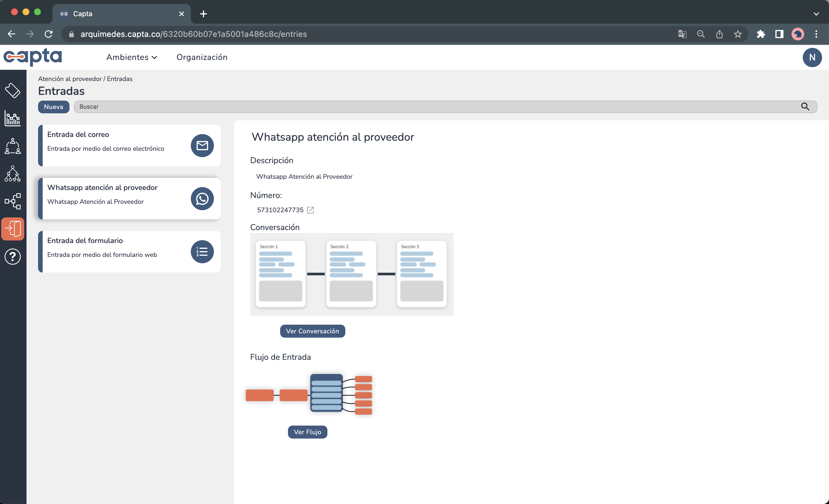Viewport: 829px width, 504px height.
Task: Go to the Organización menu
Action: (x=202, y=57)
